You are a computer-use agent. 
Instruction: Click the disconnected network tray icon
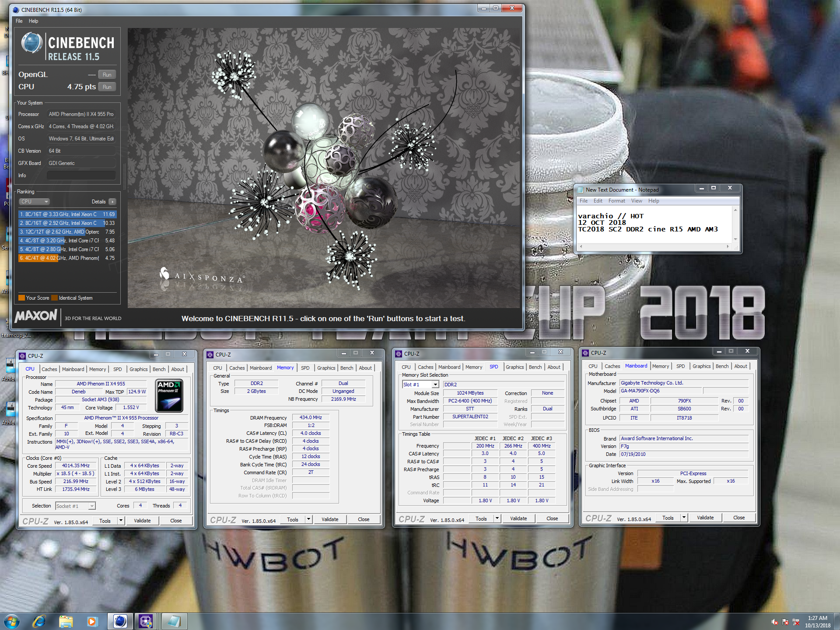click(x=796, y=622)
